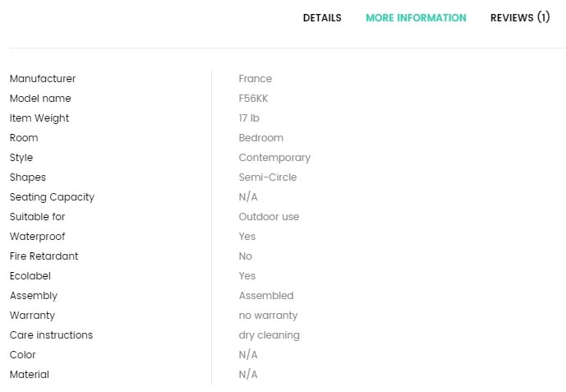Click the France manufacturer value

pos(255,79)
